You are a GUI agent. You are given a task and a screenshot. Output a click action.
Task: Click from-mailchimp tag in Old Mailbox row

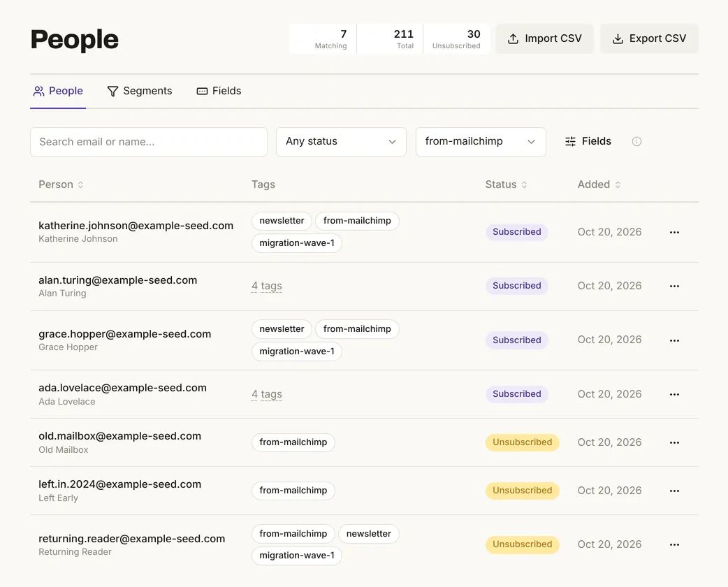293,442
